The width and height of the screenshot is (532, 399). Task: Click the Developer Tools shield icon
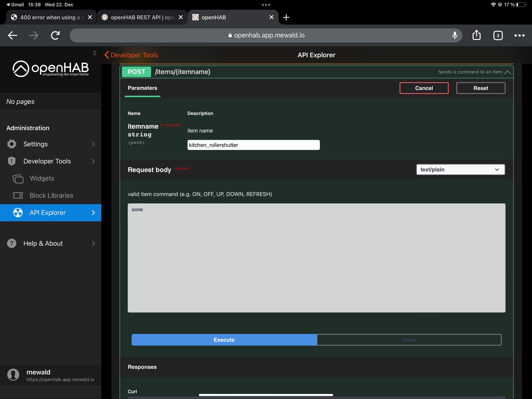tap(12, 161)
